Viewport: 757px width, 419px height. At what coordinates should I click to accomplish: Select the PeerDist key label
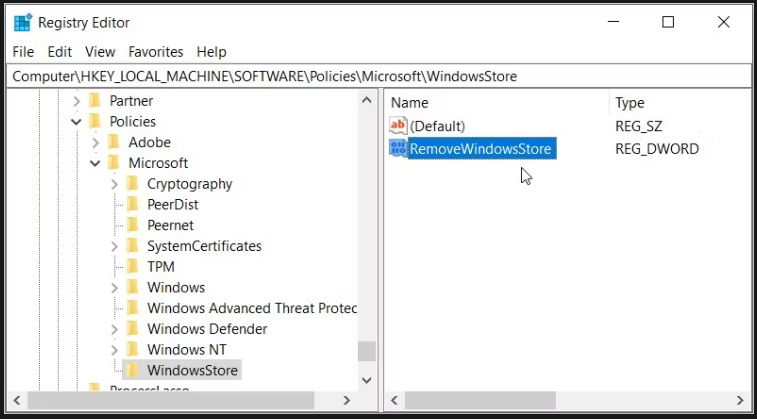click(173, 205)
